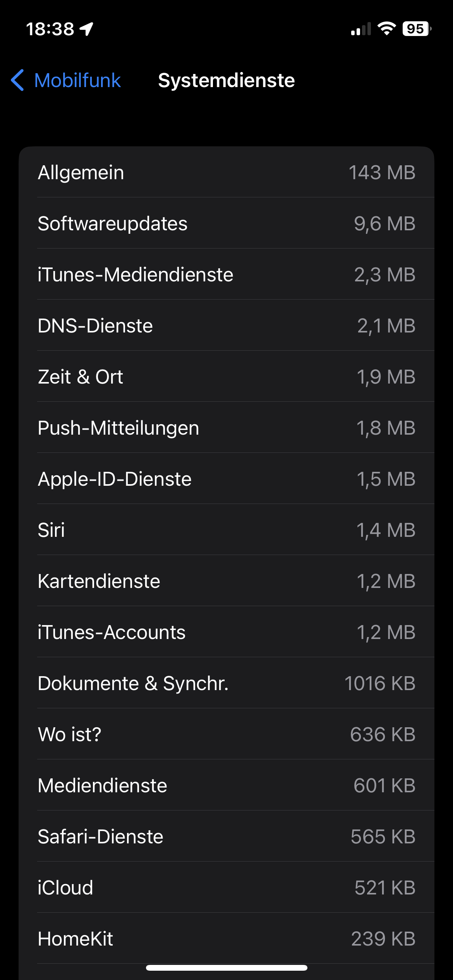Tap the Systemdienste page title
Screen dimensions: 453x980
point(226,81)
